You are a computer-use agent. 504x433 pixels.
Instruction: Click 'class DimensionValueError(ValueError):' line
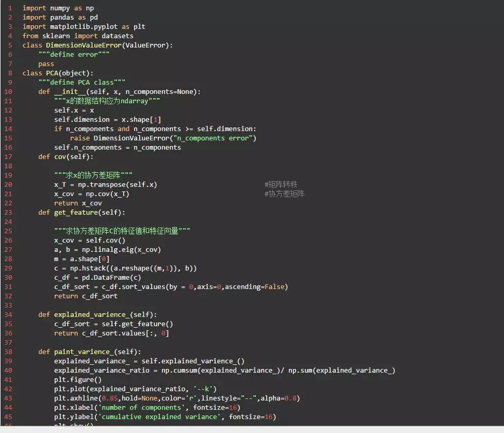point(97,45)
